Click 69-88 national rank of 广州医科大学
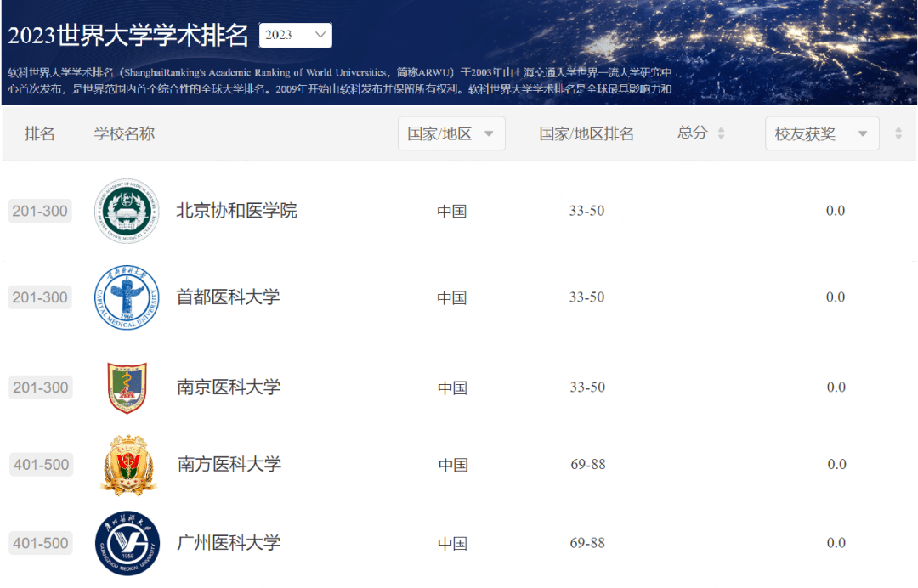Screen dimensions: 918x588 [x=588, y=543]
